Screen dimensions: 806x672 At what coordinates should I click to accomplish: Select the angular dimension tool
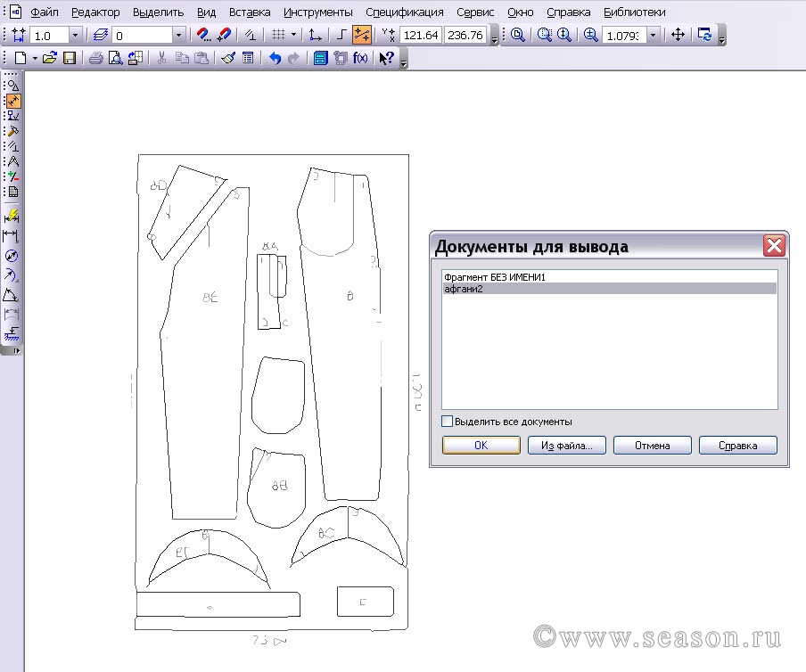pos(12,295)
